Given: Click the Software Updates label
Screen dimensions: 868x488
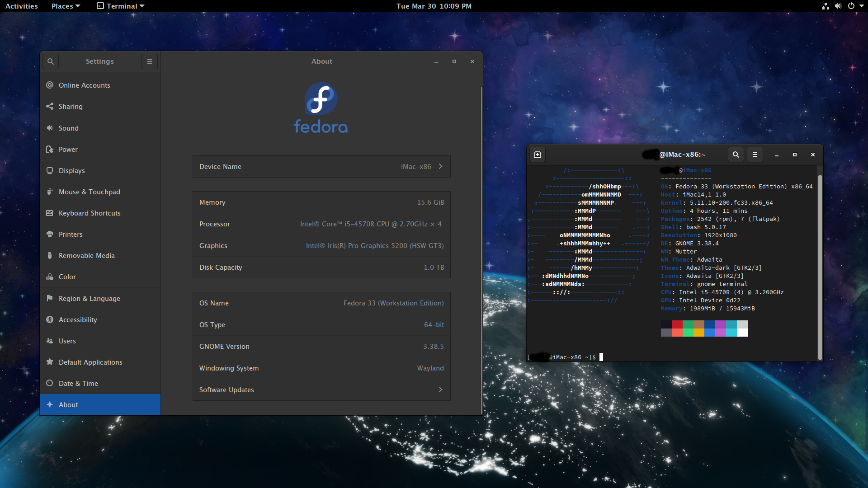Looking at the screenshot, I should click(226, 390).
